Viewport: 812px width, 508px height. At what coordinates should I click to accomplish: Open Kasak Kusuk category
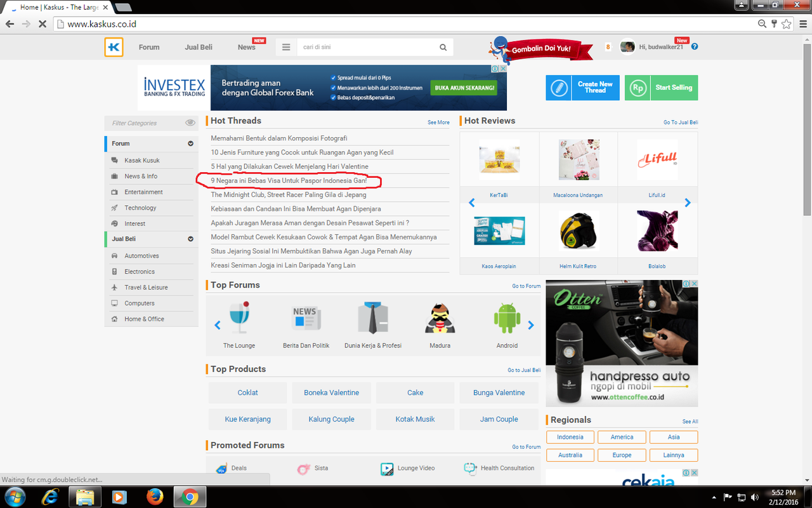142,161
